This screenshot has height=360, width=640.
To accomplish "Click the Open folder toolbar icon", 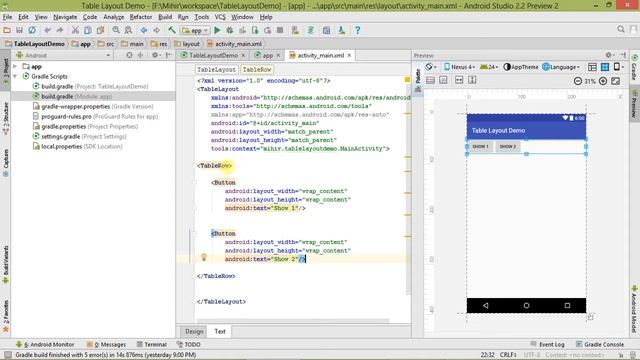I will pos(7,30).
